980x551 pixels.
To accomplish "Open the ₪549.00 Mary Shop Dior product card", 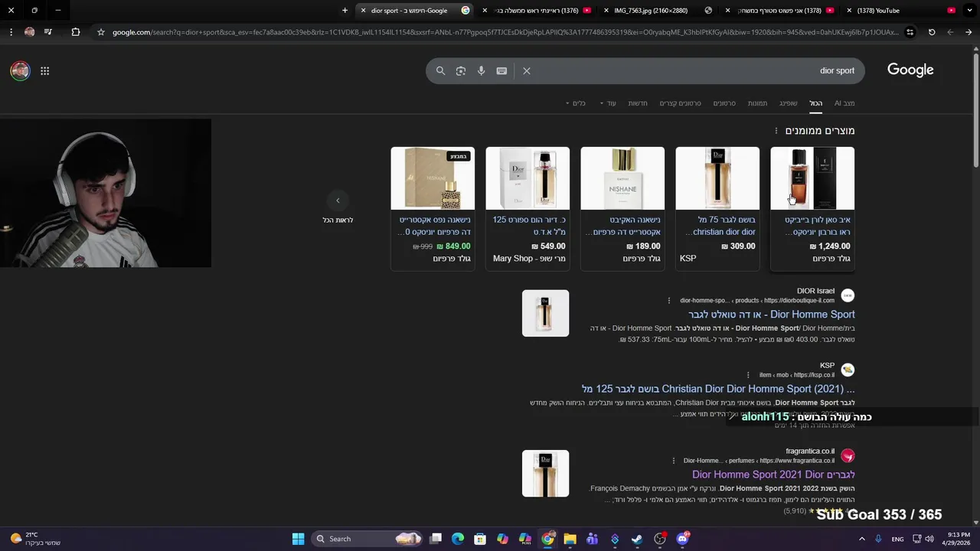I will coord(528,209).
